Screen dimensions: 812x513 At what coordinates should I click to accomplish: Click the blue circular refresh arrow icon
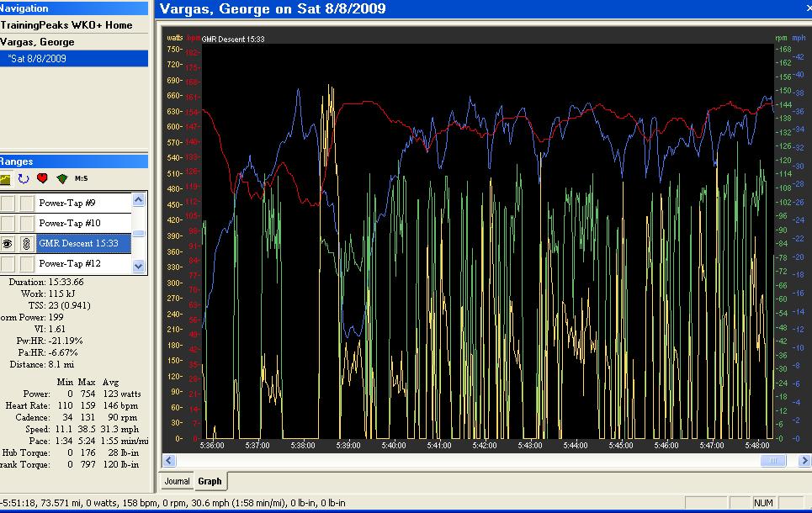pyautogui.click(x=24, y=178)
